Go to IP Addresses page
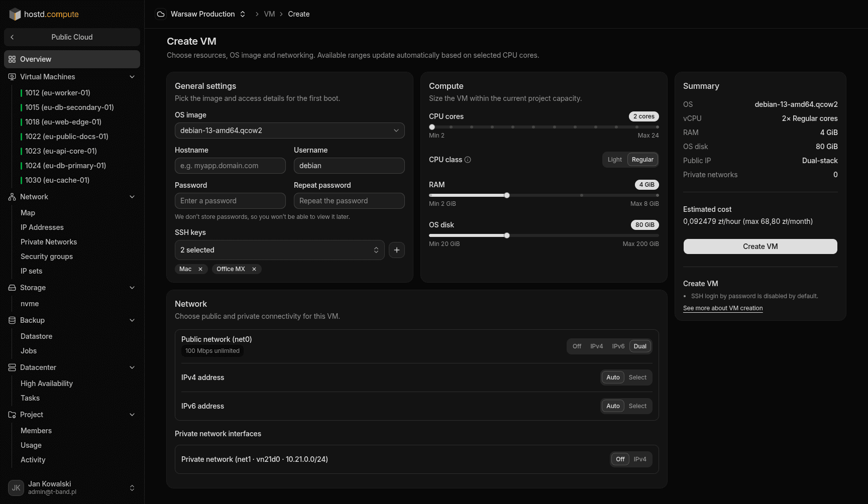Screen dimensions: 868x504 pyautogui.click(x=42, y=227)
